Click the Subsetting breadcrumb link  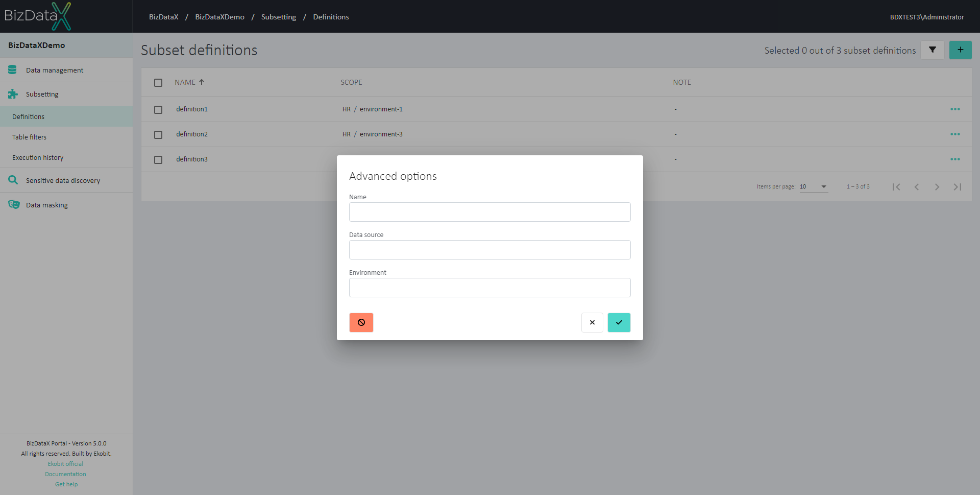279,17
